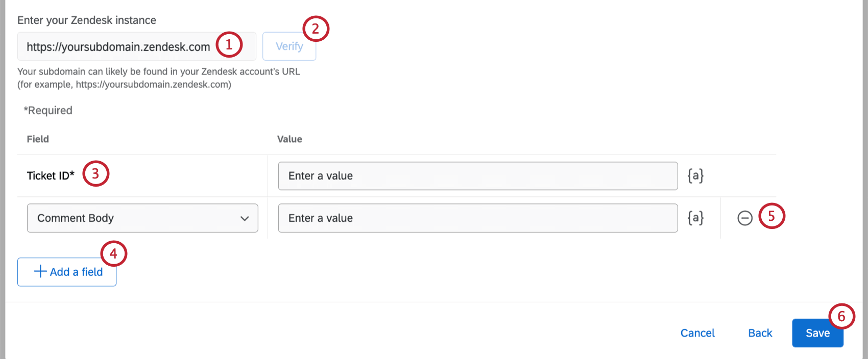Image resolution: width=868 pixels, height=359 pixels.
Task: Click the Ticket ID value input
Action: [x=477, y=176]
